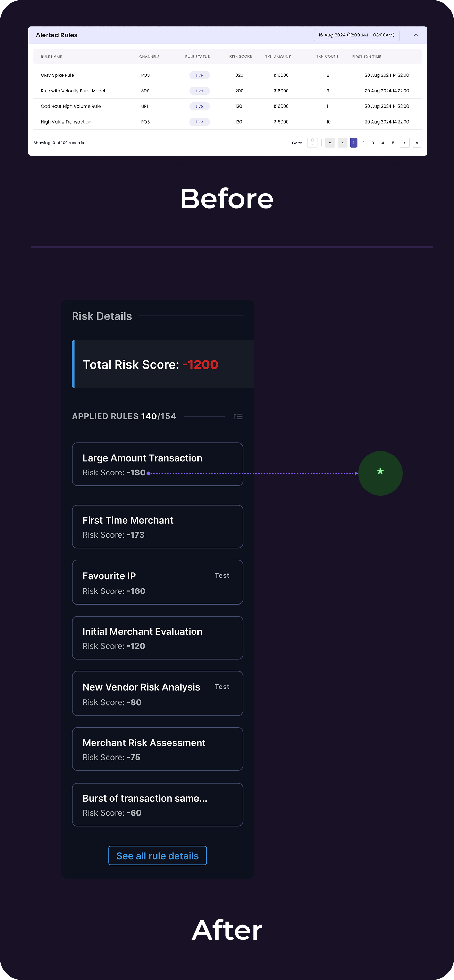This screenshot has width=454, height=980.
Task: Go to next page arrow
Action: [x=404, y=143]
